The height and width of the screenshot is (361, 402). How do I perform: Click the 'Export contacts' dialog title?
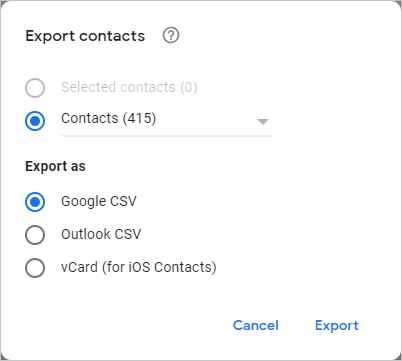point(85,36)
